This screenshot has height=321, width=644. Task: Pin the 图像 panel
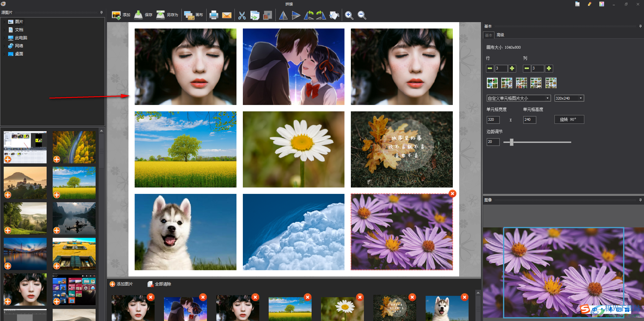coord(640,200)
